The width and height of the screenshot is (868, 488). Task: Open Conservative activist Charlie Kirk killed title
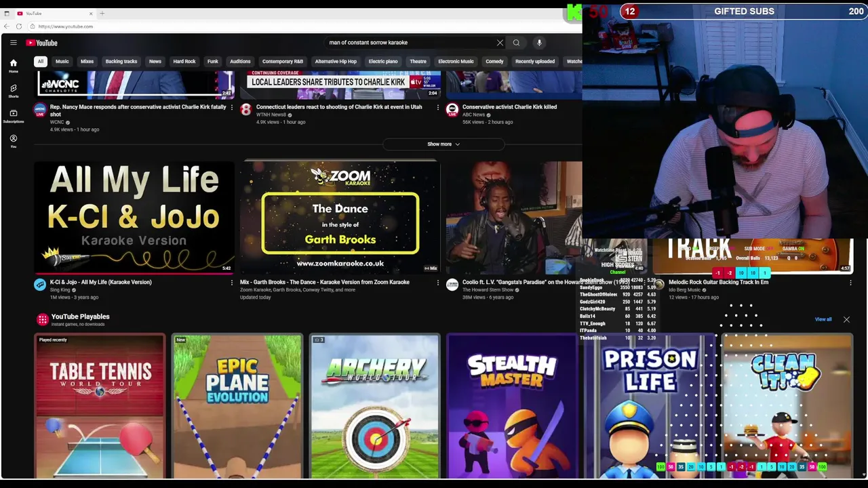pyautogui.click(x=509, y=107)
